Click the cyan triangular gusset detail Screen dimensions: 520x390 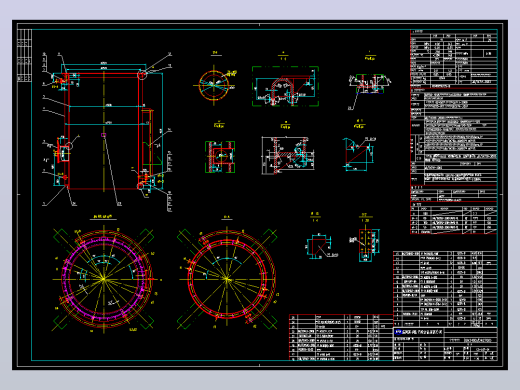359,154
